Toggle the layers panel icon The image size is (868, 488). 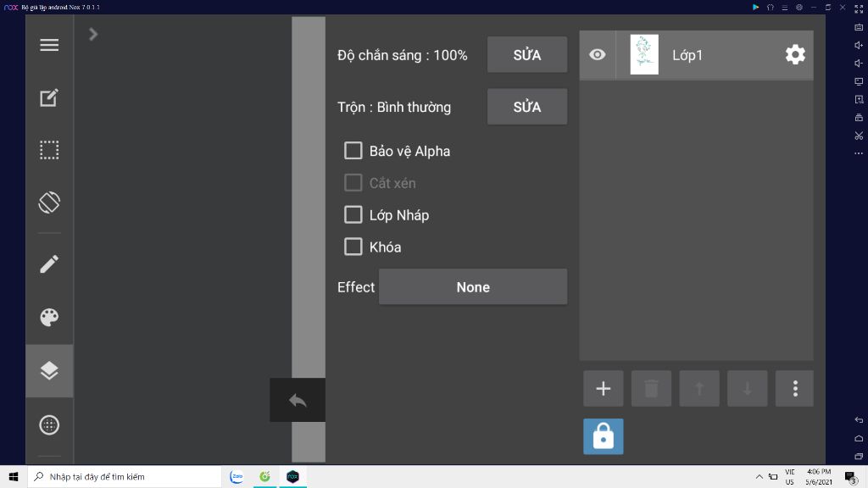pos(49,371)
